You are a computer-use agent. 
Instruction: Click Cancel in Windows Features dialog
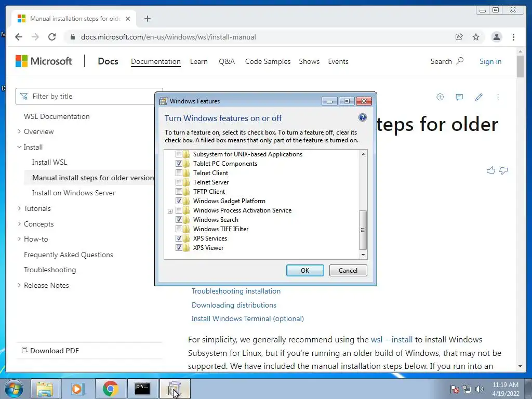[x=348, y=270]
